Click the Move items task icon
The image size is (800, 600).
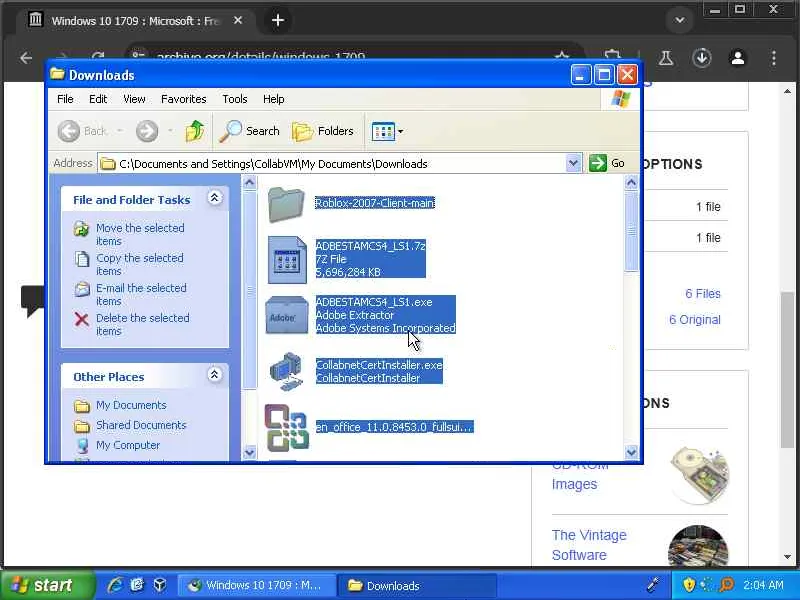(x=82, y=229)
